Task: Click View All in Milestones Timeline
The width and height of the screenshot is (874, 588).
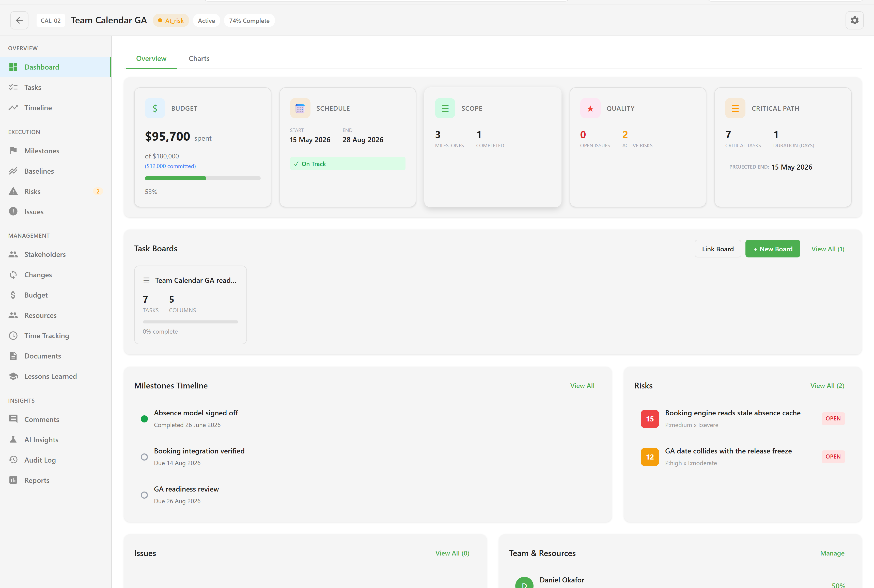Action: (582, 385)
